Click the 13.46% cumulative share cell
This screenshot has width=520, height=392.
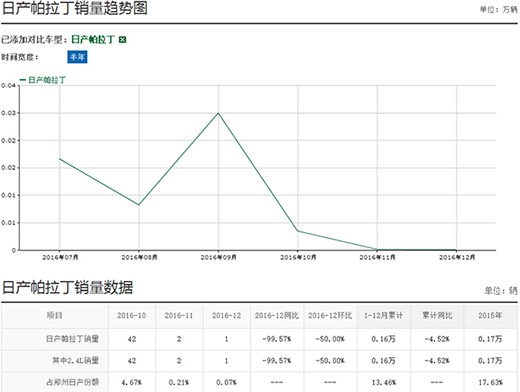[384, 382]
